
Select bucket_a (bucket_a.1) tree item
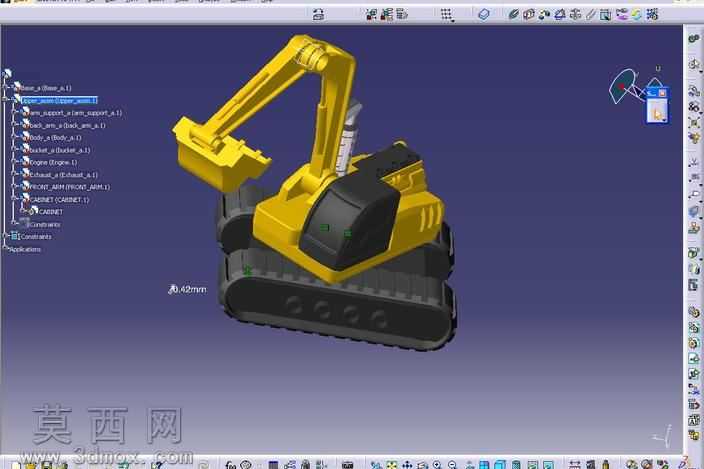[x=60, y=150]
